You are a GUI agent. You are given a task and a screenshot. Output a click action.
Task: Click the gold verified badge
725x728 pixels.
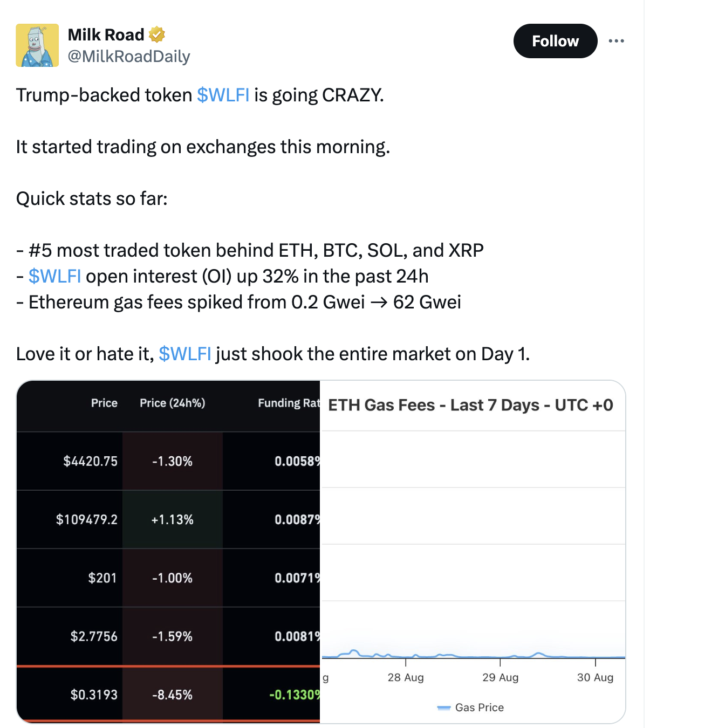pos(156,35)
